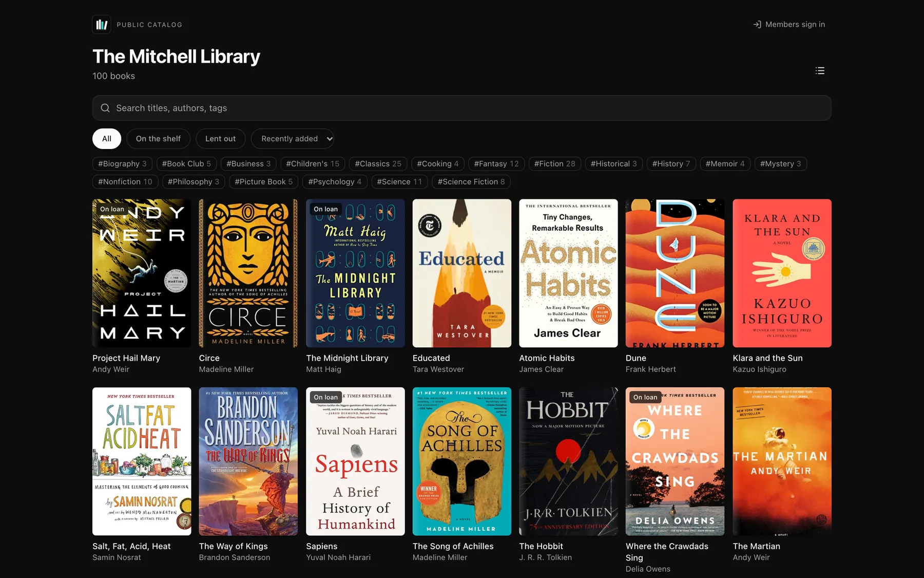The image size is (924, 578).
Task: Click author name Kazuo Ishiguro
Action: (x=759, y=369)
